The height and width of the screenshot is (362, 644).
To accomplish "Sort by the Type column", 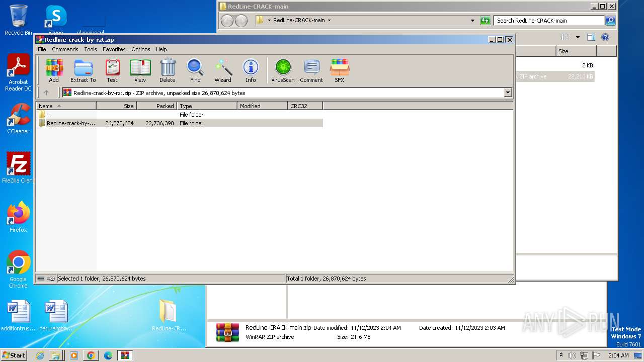I will tap(207, 106).
